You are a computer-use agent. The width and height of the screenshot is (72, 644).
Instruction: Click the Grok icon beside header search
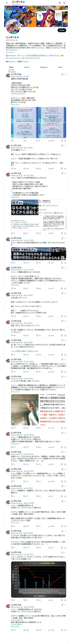point(60,3)
